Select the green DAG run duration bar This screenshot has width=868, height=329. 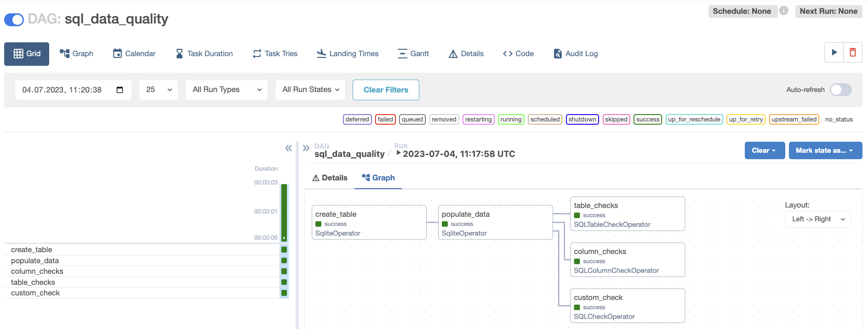click(x=284, y=211)
